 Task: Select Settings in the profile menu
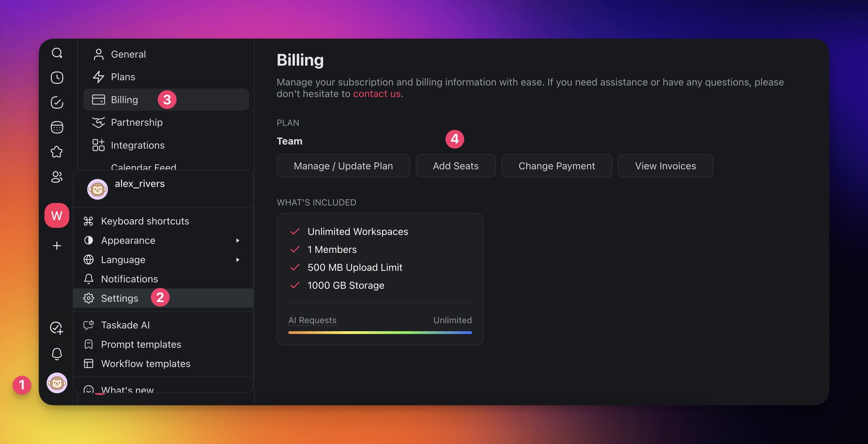(119, 298)
